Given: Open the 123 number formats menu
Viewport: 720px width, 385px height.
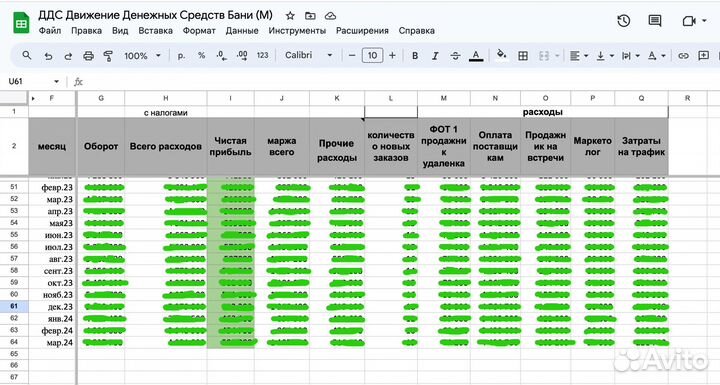Looking at the screenshot, I should click(x=262, y=56).
